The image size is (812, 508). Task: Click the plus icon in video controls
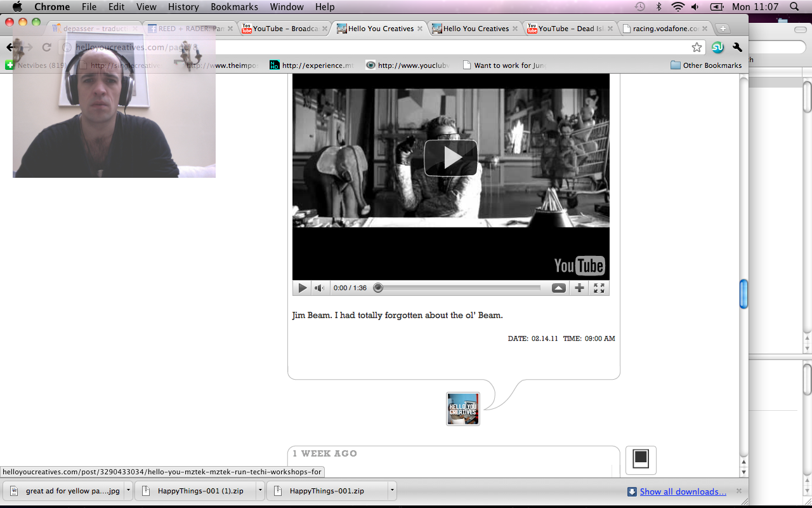coord(579,288)
